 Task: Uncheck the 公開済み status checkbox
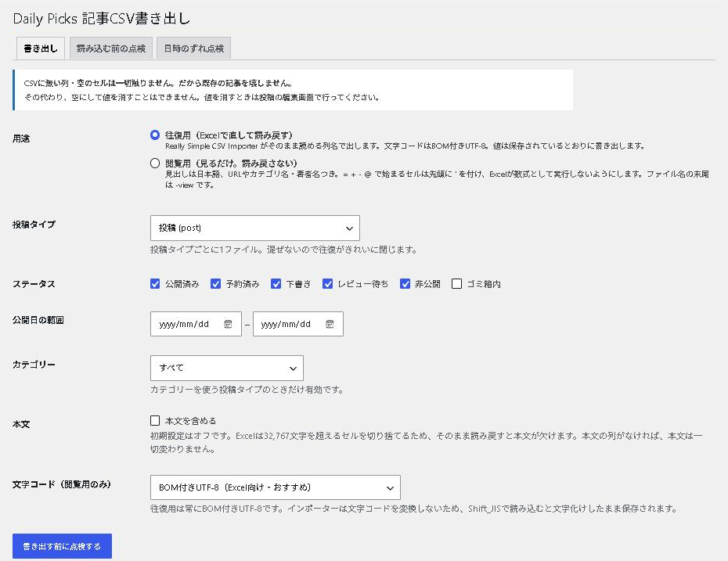(155, 283)
